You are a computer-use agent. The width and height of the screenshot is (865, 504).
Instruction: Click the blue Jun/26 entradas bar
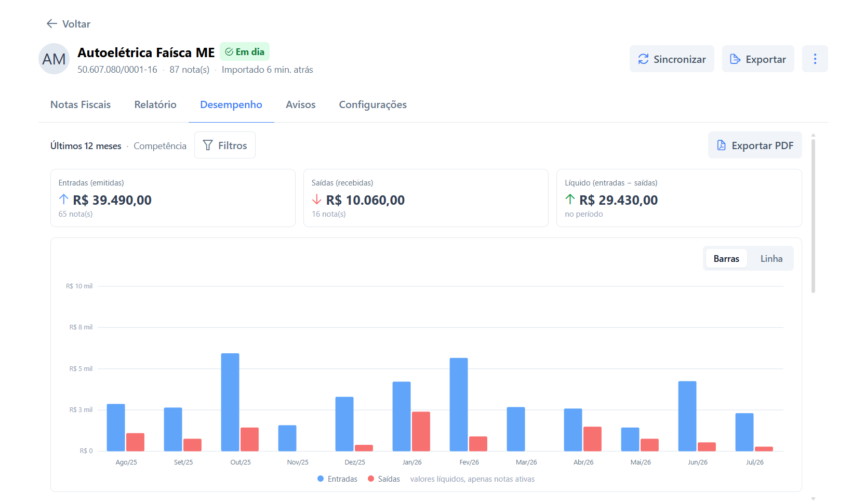pyautogui.click(x=687, y=416)
